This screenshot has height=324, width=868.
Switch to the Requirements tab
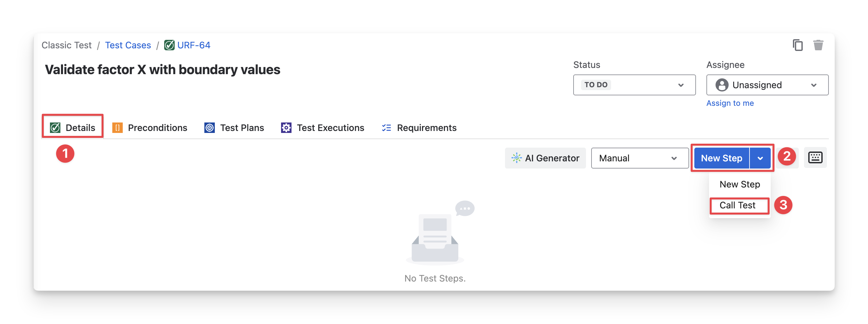pos(419,128)
